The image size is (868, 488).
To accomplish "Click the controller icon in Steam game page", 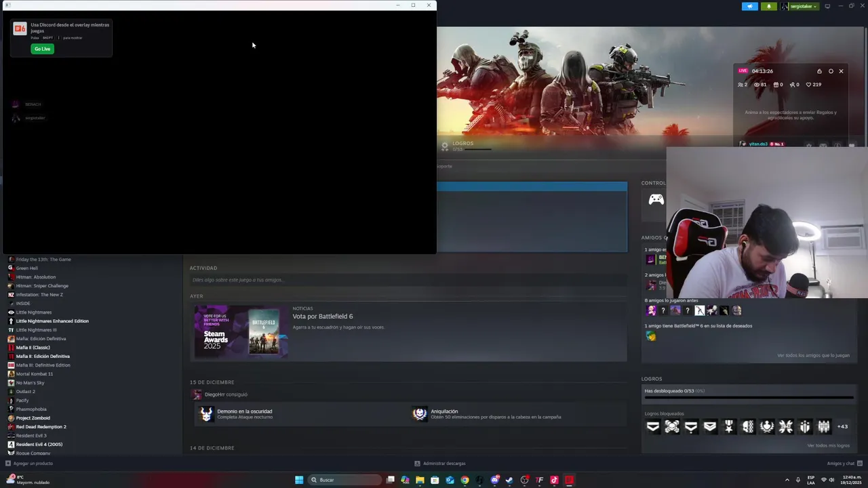I will pyautogui.click(x=656, y=199).
